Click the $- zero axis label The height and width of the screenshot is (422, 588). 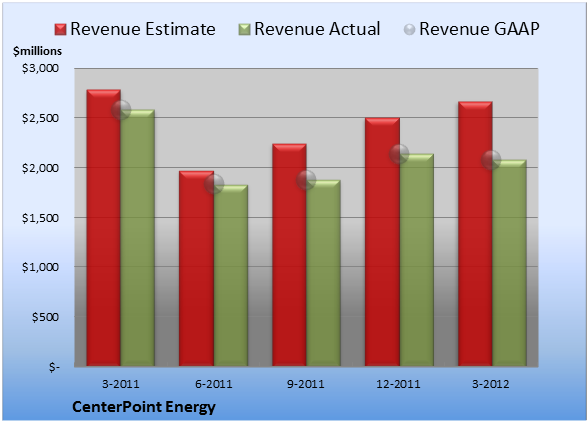(x=54, y=367)
